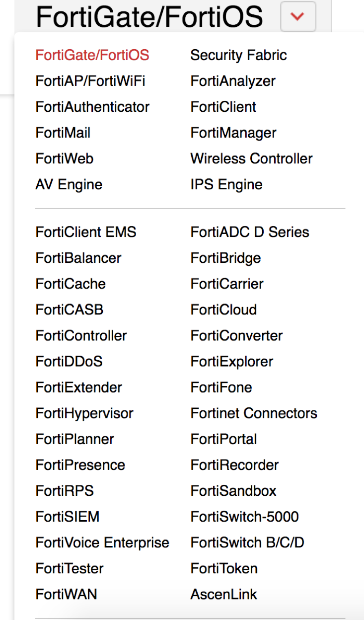Click the AscenLink entry
Viewport: 364px width, 620px height.
click(224, 594)
